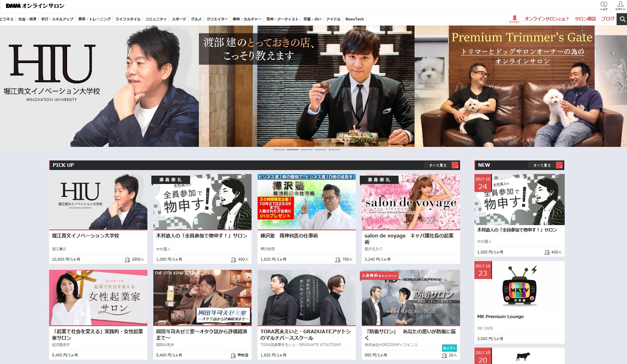Screen dimensions: 627x364
Task: Click the 樺沢塾 精神科医の仕事術 title
Action: [289, 236]
